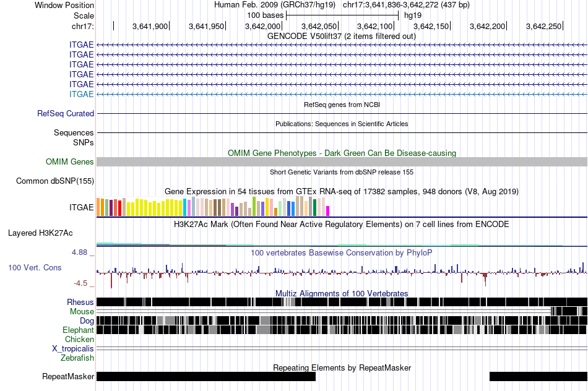Click coordinate label 3,642,050 on ruler
The image size is (588, 391).
[319, 26]
